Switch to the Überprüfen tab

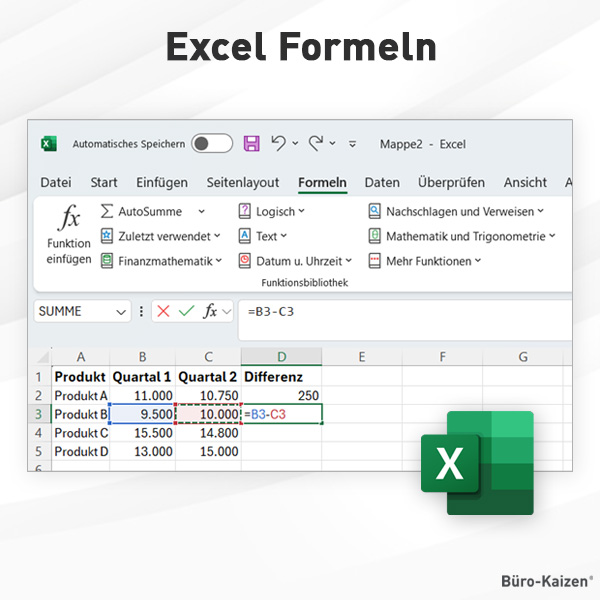(x=451, y=183)
